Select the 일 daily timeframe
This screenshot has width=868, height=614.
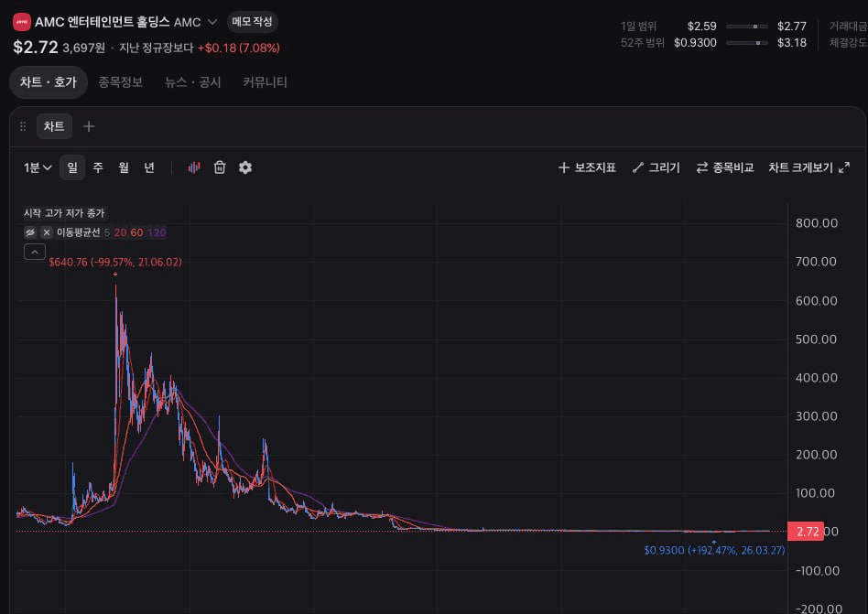pos(72,167)
